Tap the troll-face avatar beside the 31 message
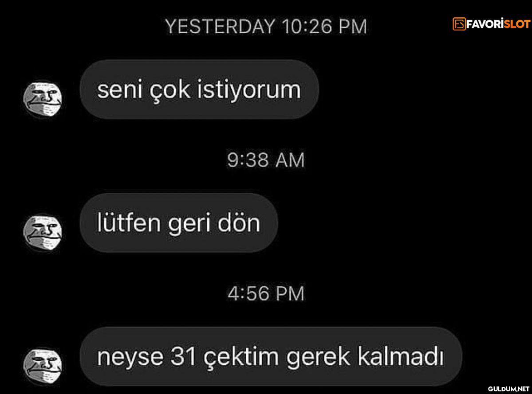The width and height of the screenshot is (532, 394). (43, 366)
